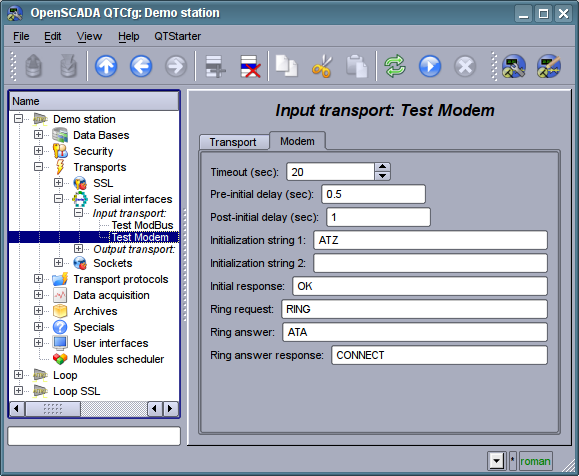This screenshot has height=476, width=579.
Task: Collapse the Input transport tree node
Action: pos(78,213)
